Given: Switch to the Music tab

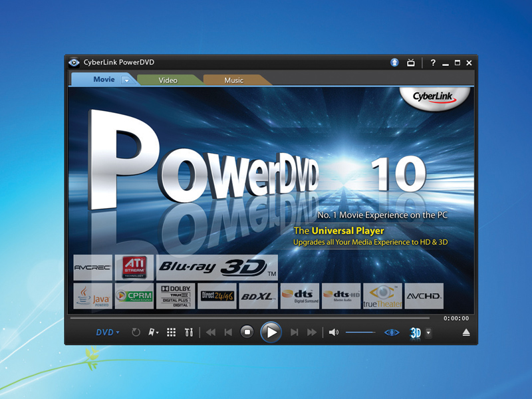Looking at the screenshot, I should (x=234, y=80).
